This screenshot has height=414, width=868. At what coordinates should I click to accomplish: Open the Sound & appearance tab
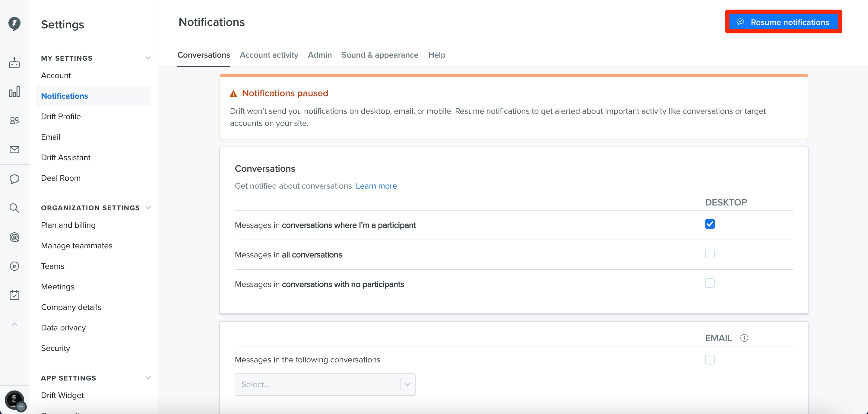380,55
